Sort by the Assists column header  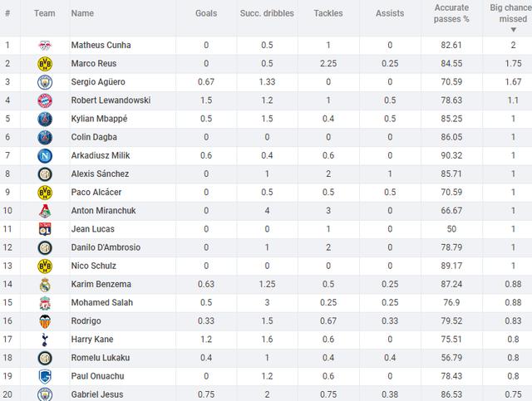[390, 13]
